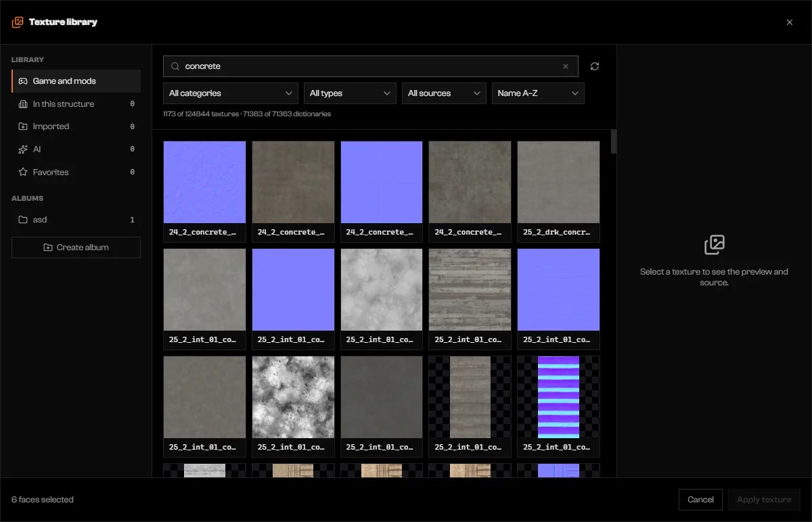Close the Texture library dialog
The width and height of the screenshot is (812, 522).
click(x=789, y=22)
